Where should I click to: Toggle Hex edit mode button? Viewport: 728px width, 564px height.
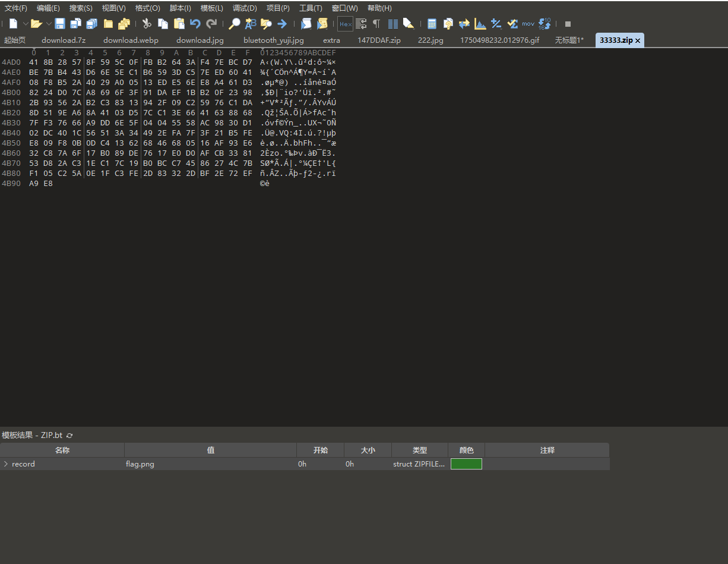tap(344, 24)
